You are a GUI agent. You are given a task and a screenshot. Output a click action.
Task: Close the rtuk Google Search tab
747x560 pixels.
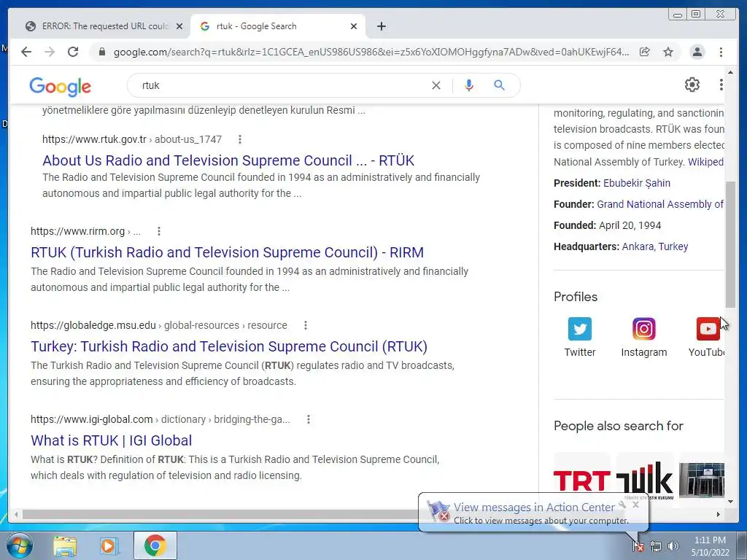(354, 26)
